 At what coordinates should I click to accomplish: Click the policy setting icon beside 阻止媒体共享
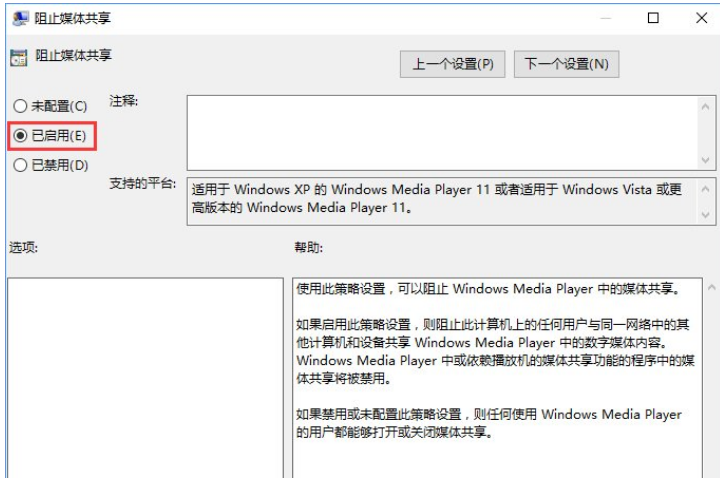click(x=19, y=58)
